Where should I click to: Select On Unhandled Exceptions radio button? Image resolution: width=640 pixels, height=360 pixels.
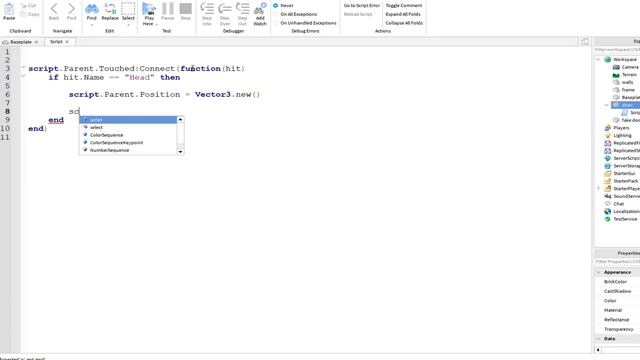coord(276,23)
